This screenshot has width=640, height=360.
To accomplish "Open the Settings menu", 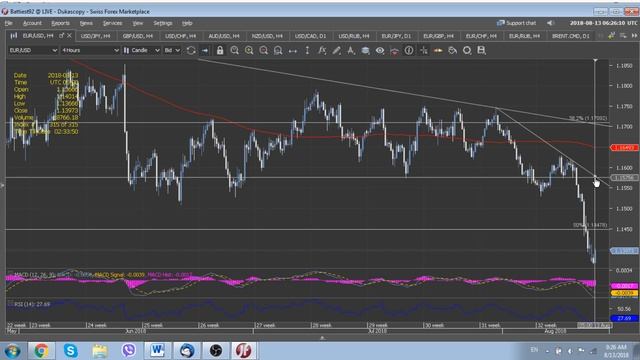I will [162, 23].
